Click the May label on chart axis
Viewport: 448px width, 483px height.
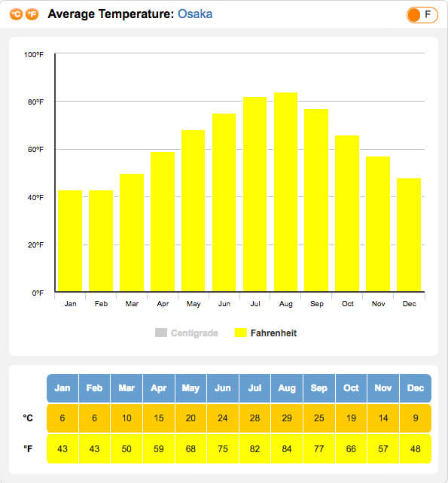point(194,304)
